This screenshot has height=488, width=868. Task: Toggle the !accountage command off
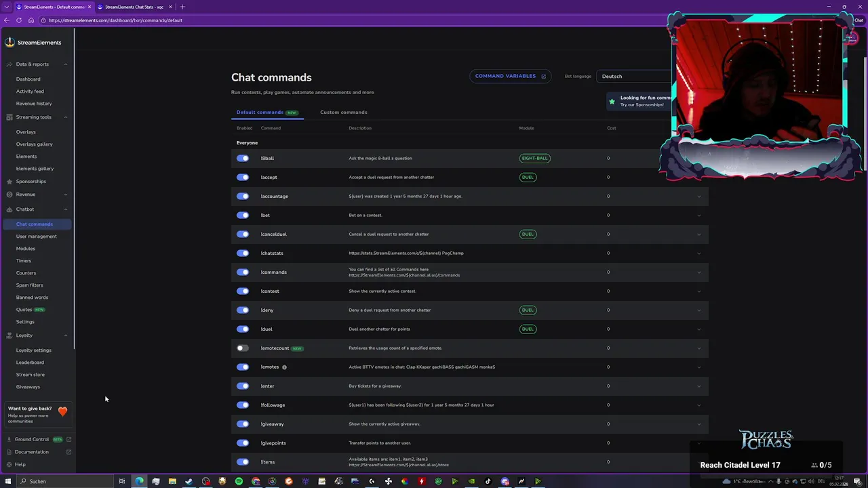[x=243, y=197]
